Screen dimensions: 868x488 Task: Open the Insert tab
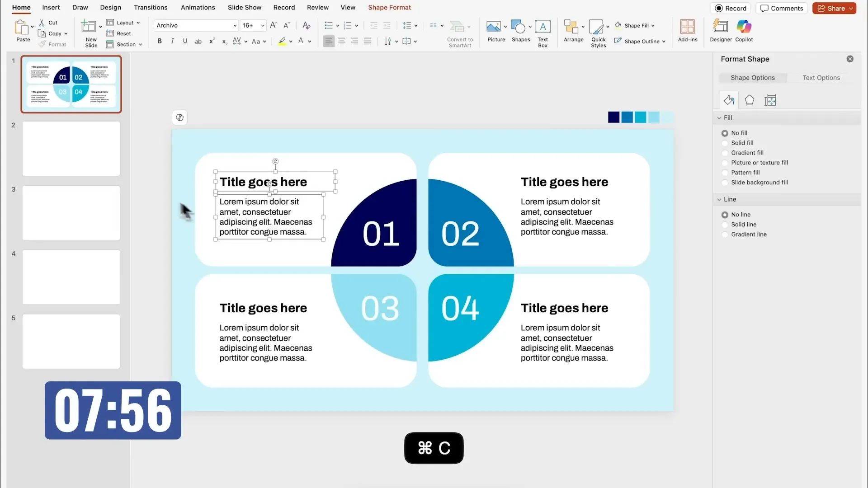(x=51, y=7)
